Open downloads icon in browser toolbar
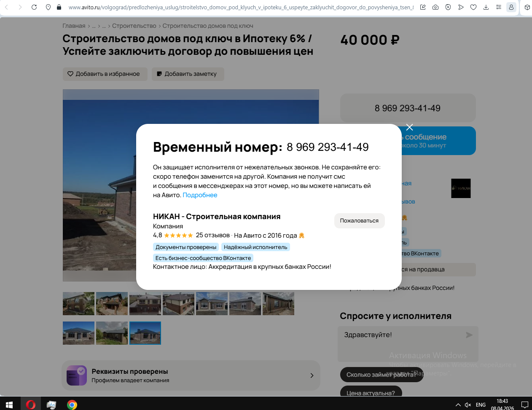 (486, 7)
